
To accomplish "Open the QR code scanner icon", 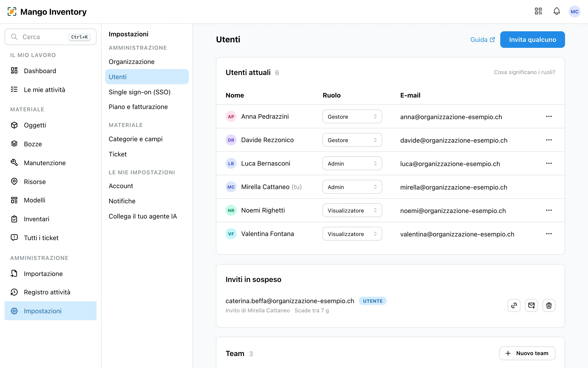I will pyautogui.click(x=538, y=11).
